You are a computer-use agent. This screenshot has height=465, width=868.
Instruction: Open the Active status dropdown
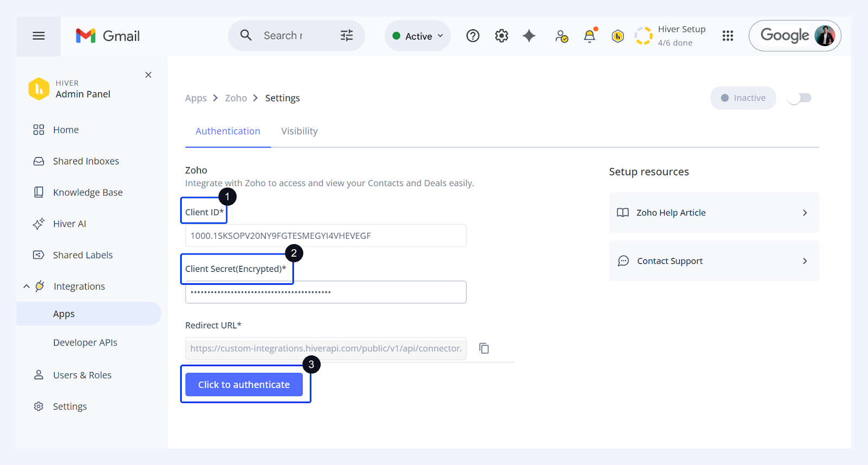[x=418, y=36]
